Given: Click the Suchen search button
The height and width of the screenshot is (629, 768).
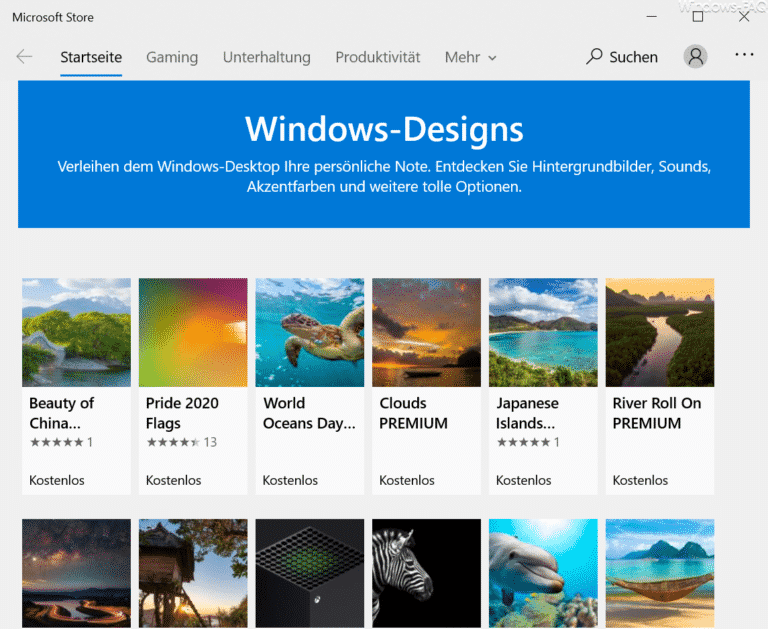Looking at the screenshot, I should pyautogui.click(x=622, y=57).
